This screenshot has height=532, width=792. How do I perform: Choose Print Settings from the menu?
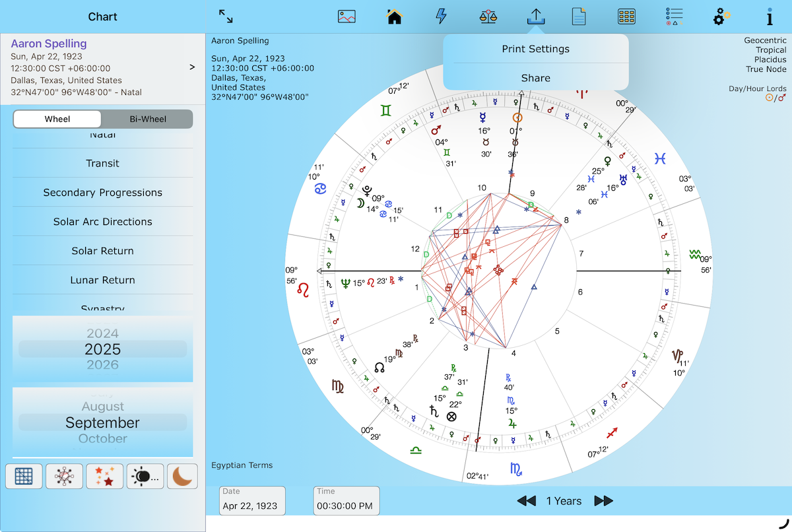point(535,49)
